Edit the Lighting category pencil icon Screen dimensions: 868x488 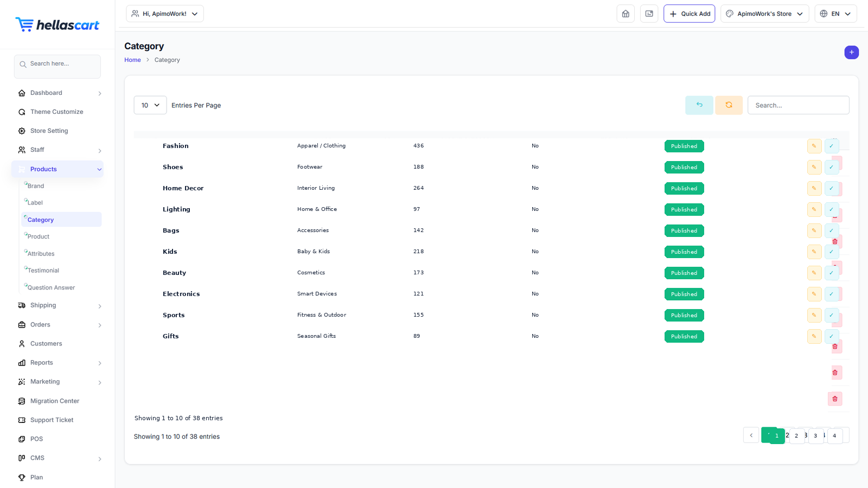pos(814,209)
